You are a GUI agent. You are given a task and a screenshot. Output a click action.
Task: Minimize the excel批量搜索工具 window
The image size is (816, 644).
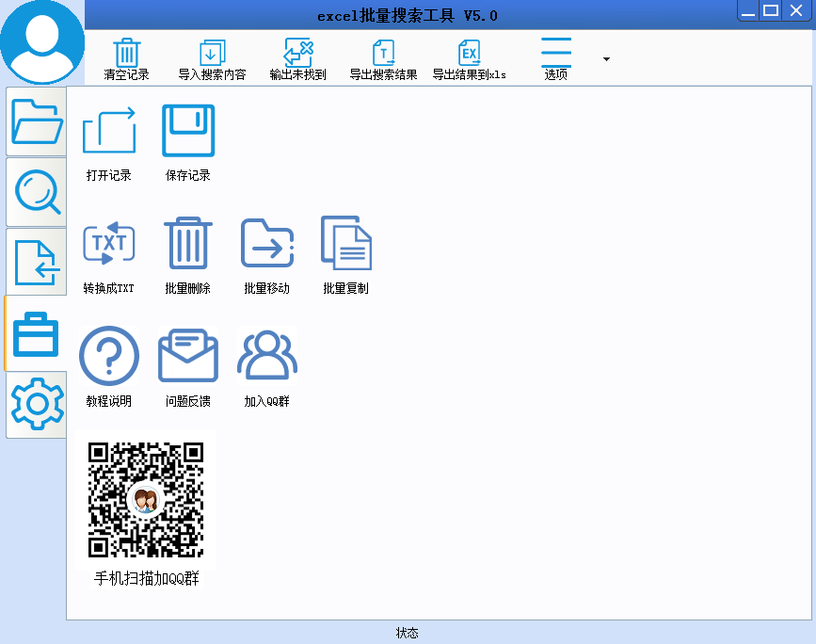(x=748, y=11)
